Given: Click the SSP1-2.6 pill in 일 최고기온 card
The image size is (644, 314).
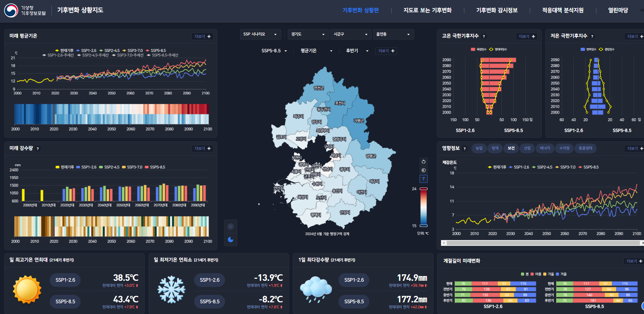Looking at the screenshot, I should click(x=65, y=280).
